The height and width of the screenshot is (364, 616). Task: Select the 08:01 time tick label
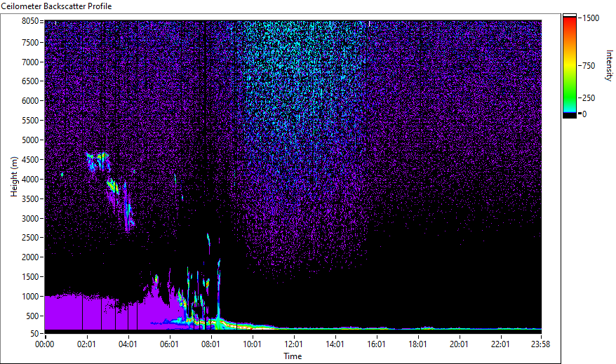(x=210, y=344)
